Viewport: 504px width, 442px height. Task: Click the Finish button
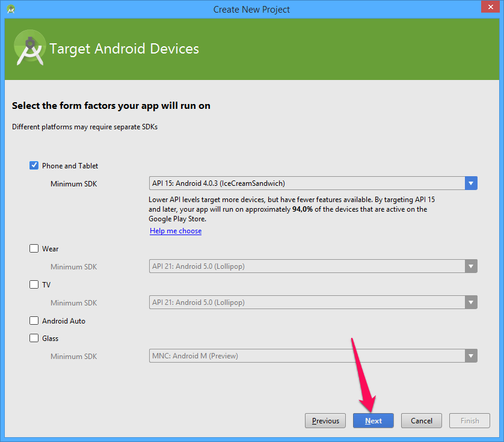[x=470, y=421]
